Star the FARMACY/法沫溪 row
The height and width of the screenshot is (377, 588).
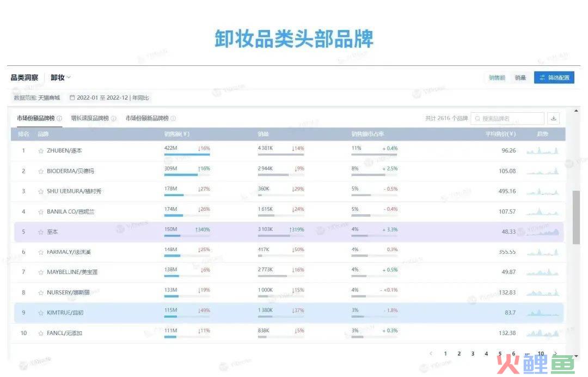[x=41, y=252]
